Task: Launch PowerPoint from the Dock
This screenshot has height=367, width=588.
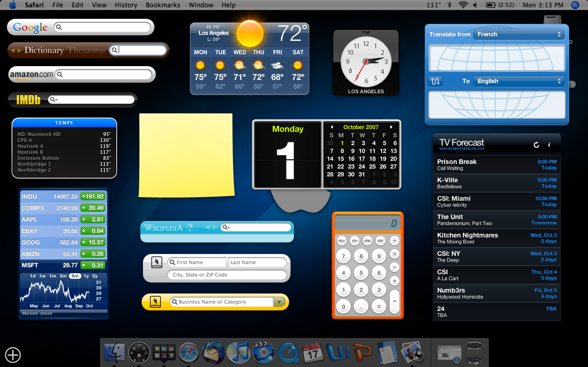Action: [x=362, y=352]
